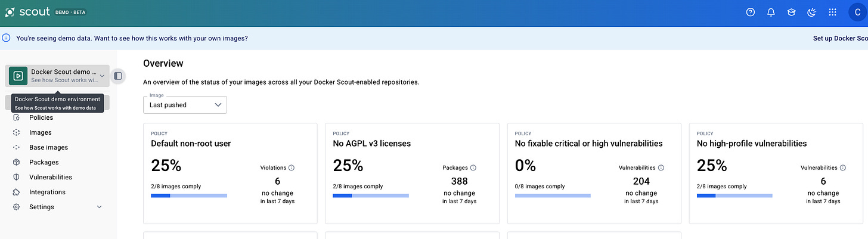Click the Overview page heading
Viewport: 868px width, 239px height.
coord(163,63)
